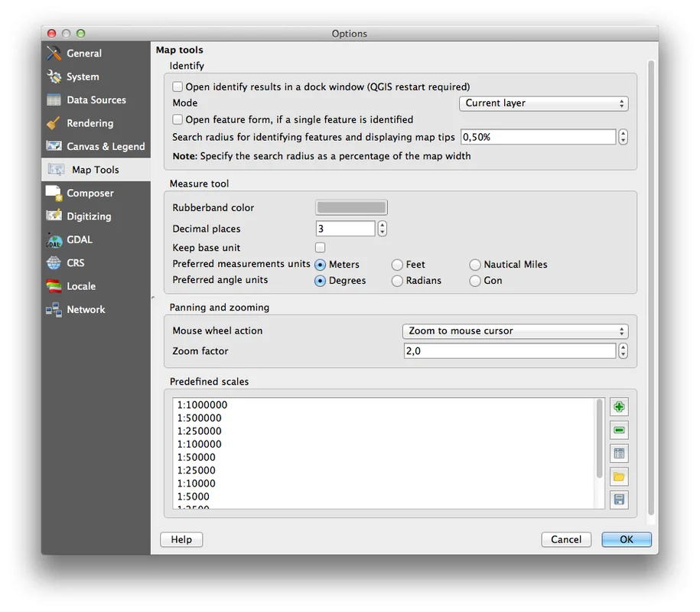Expand the Mouse wheel action dropdown
This screenshot has height=612, width=700.
pyautogui.click(x=515, y=331)
